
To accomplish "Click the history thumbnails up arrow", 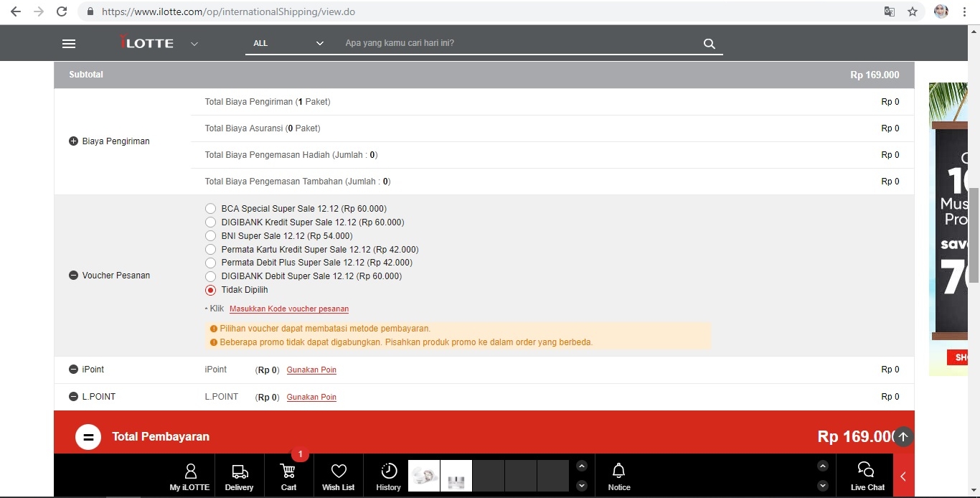I will (582, 466).
